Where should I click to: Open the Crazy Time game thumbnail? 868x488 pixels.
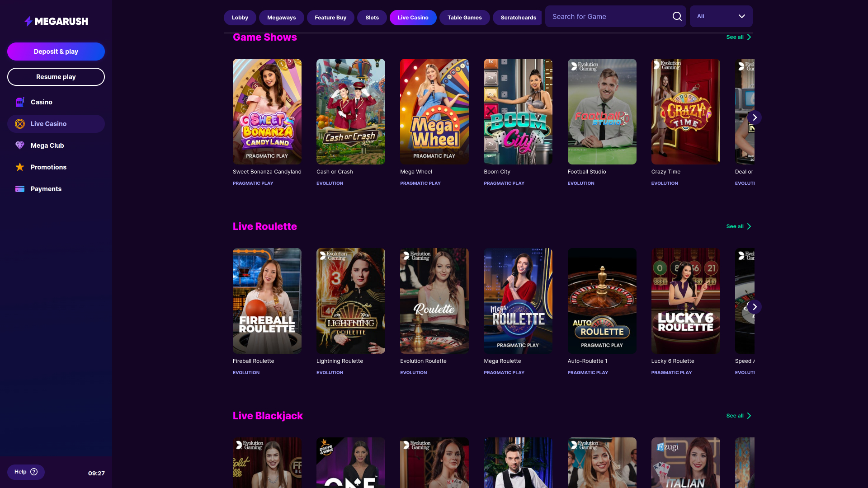pyautogui.click(x=685, y=111)
